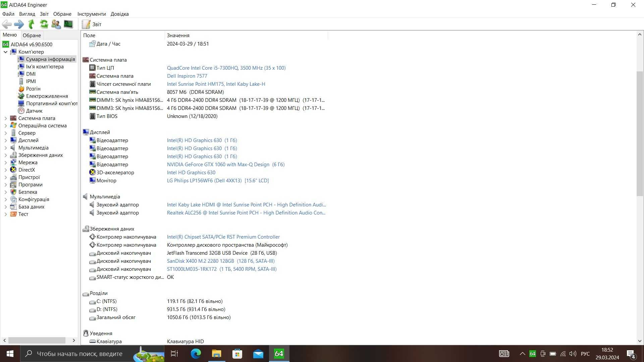Viewport: 644px width, 362px height.
Task: Expand the Пристрої tree node
Action: 5,177
